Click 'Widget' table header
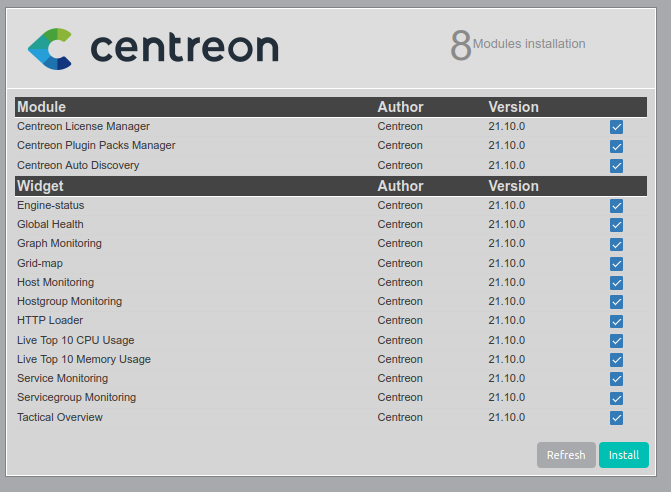 point(40,186)
